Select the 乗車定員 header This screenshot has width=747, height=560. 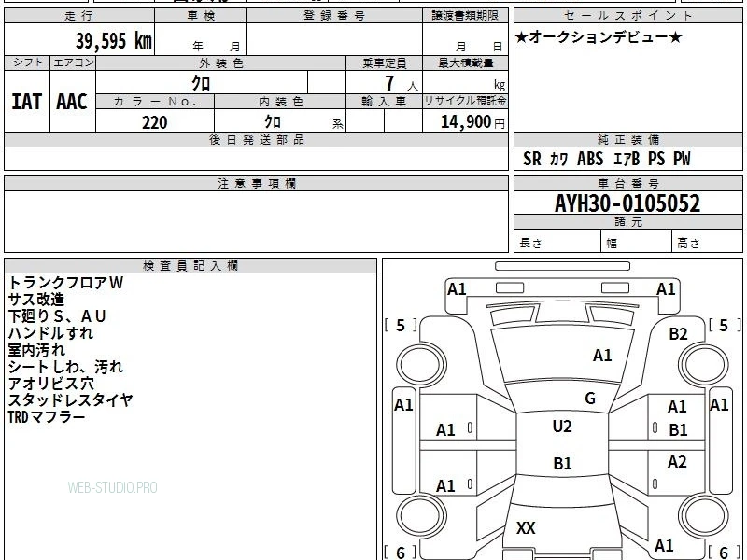[384, 63]
